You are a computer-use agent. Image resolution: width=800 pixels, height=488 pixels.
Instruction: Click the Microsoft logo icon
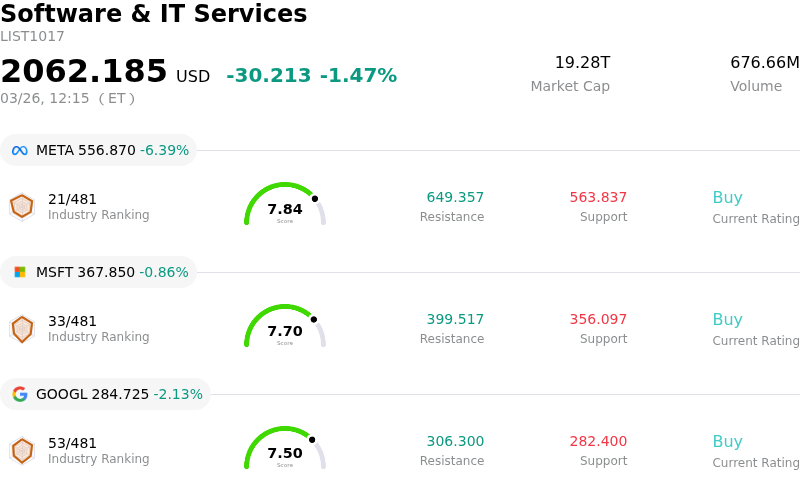pyautogui.click(x=20, y=272)
